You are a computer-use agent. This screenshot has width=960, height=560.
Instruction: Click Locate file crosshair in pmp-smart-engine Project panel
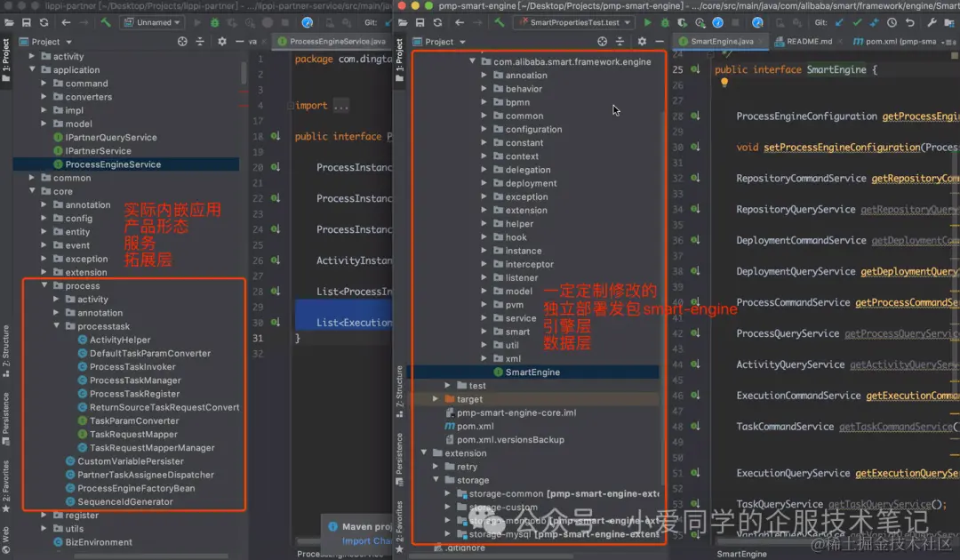point(603,42)
